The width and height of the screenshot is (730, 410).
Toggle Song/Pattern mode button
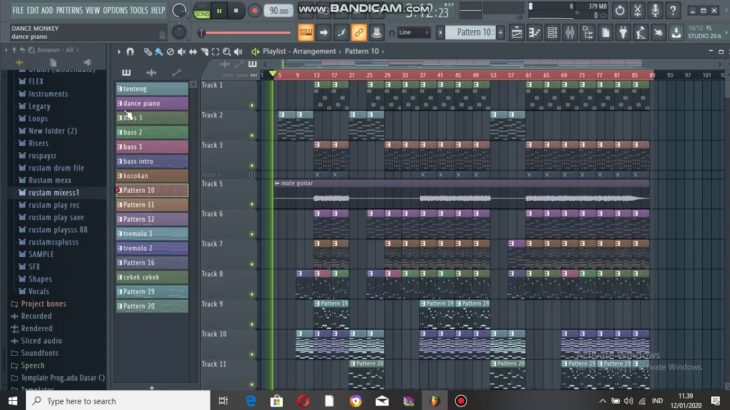[202, 11]
